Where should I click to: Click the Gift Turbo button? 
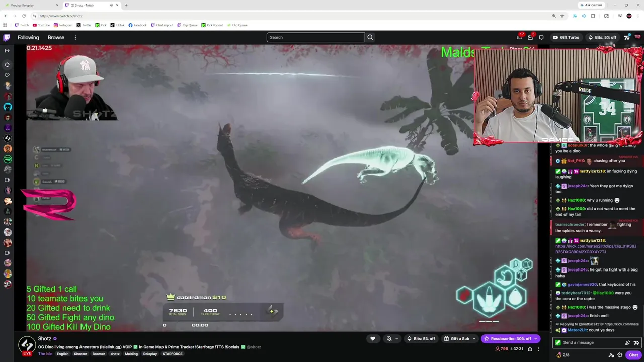tap(566, 37)
